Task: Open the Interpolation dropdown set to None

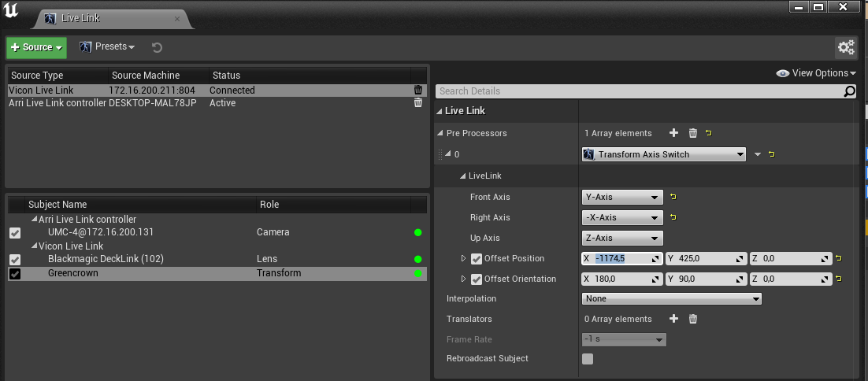Action: (x=672, y=298)
